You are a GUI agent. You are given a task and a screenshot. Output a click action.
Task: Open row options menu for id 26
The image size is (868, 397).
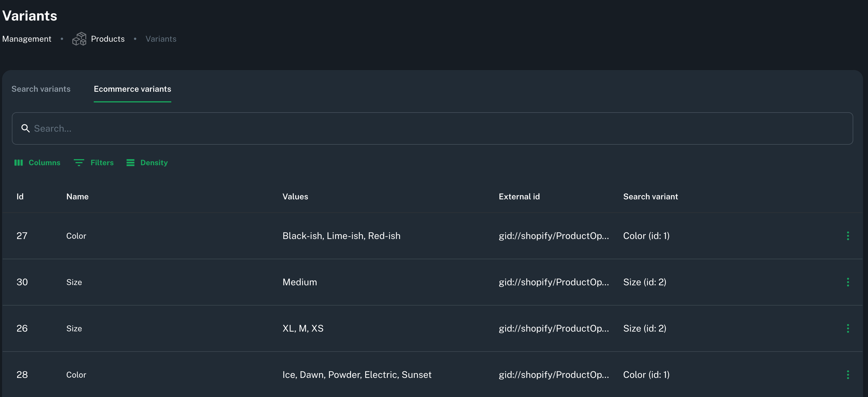[848, 328]
